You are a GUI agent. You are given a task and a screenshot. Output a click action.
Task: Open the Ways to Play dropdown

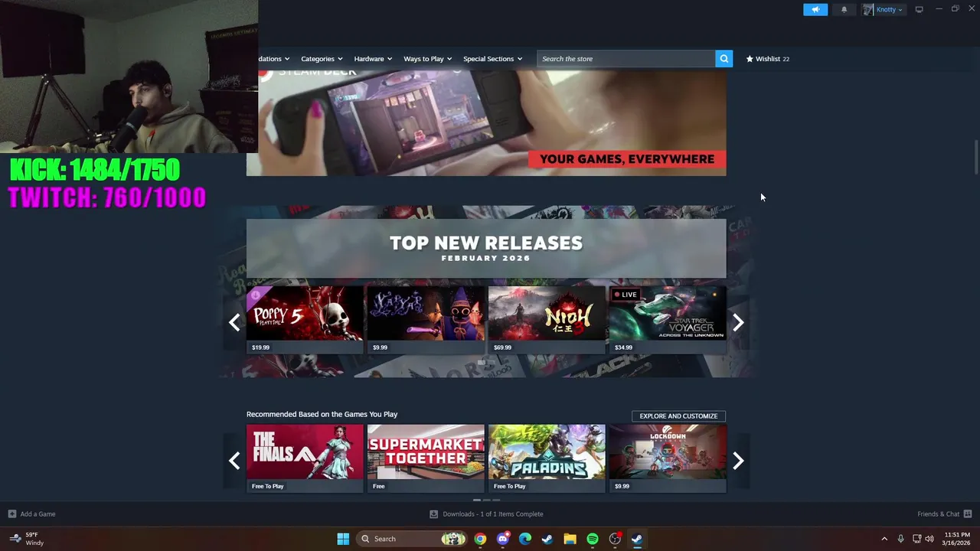428,59
